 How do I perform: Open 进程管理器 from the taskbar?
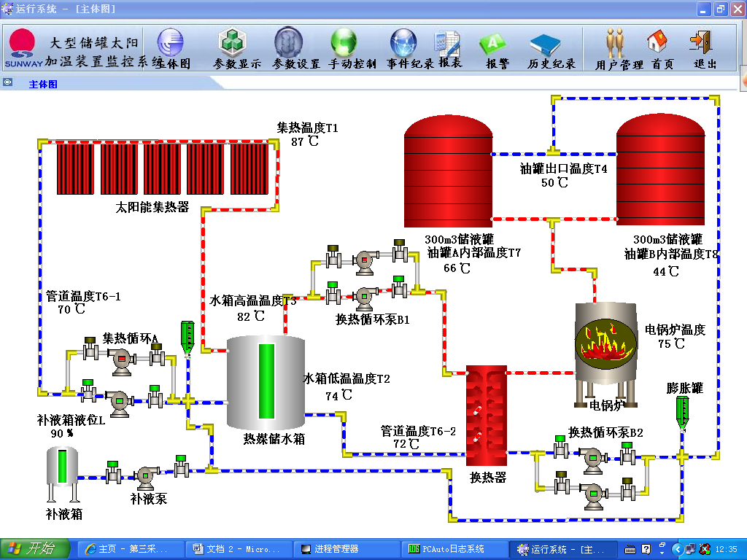(x=343, y=549)
